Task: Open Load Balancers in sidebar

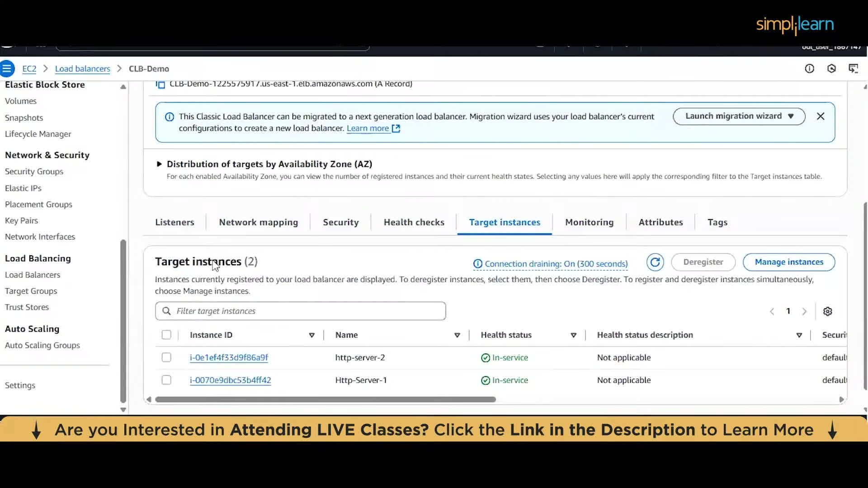Action: [x=33, y=275]
